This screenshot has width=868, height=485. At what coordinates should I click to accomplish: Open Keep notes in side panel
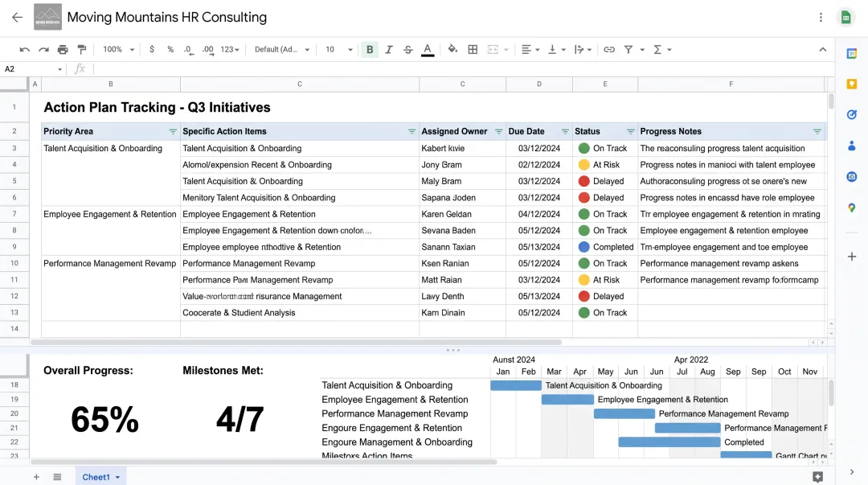(x=852, y=84)
